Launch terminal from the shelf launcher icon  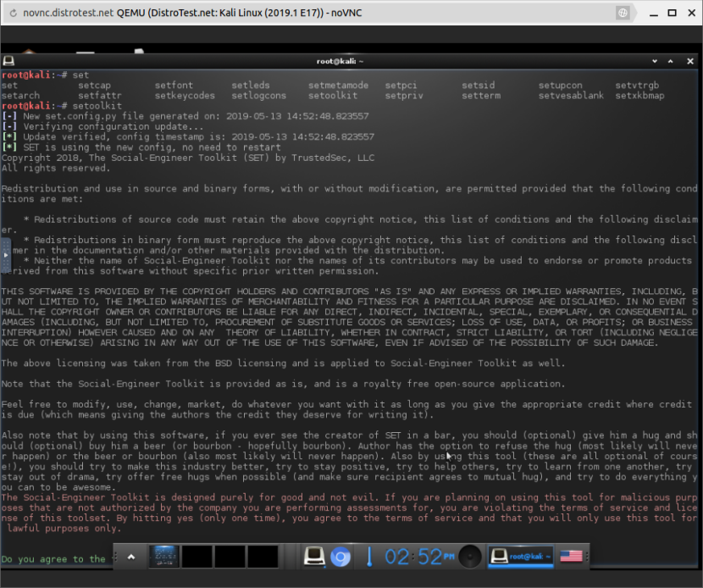point(314,557)
